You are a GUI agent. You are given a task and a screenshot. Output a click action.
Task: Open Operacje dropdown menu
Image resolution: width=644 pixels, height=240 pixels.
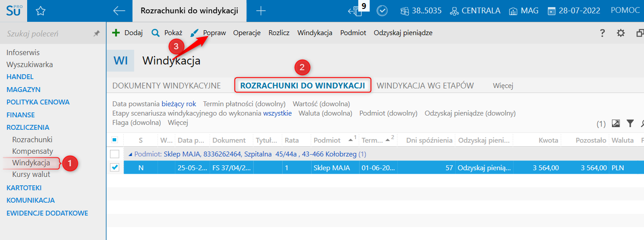click(x=247, y=33)
